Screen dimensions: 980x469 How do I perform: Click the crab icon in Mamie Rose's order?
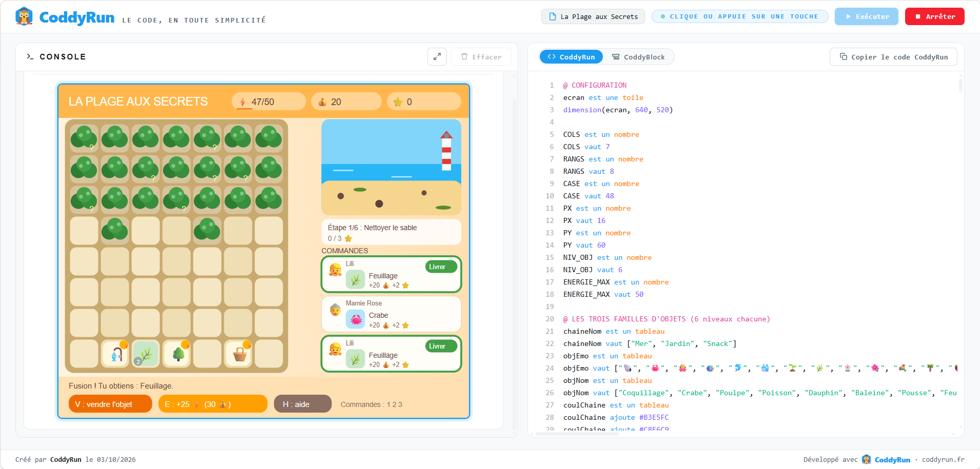356,320
